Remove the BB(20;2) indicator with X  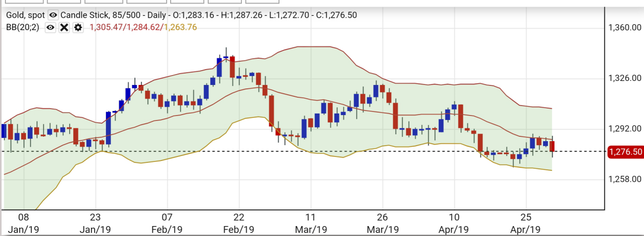64,27
